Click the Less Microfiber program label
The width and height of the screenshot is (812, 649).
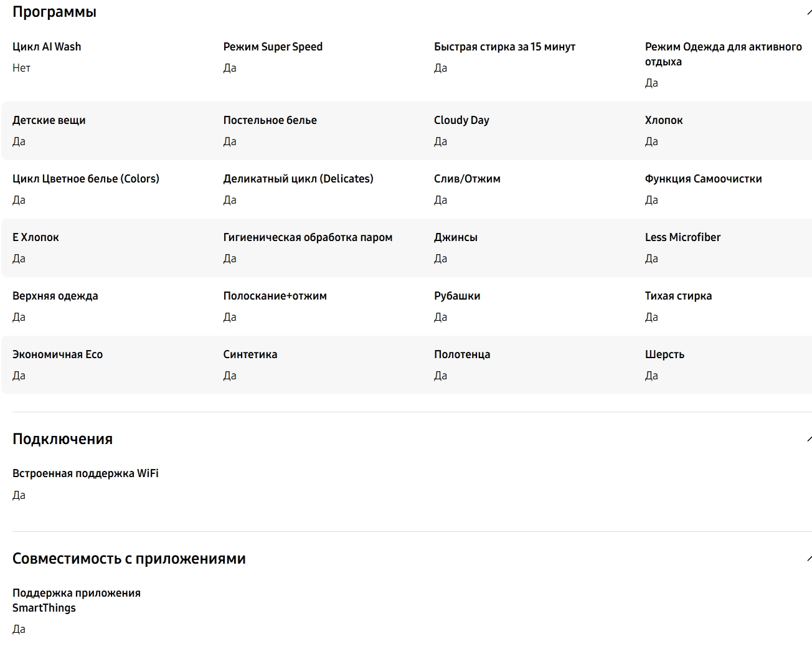point(682,237)
